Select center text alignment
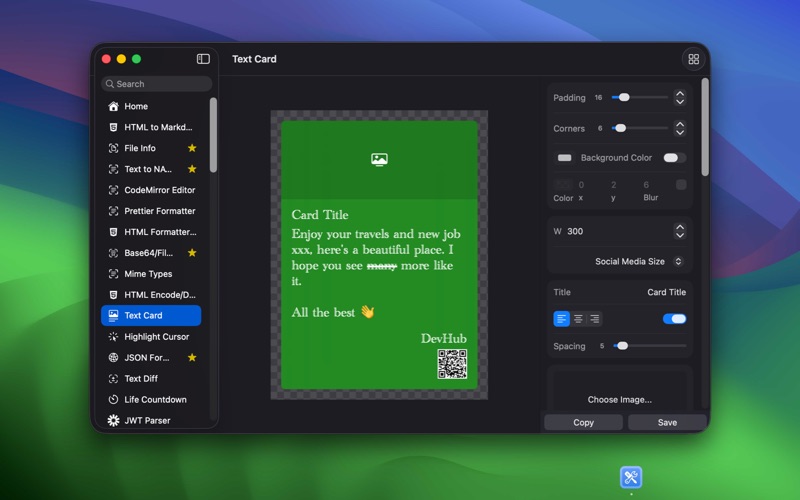 pyautogui.click(x=578, y=319)
